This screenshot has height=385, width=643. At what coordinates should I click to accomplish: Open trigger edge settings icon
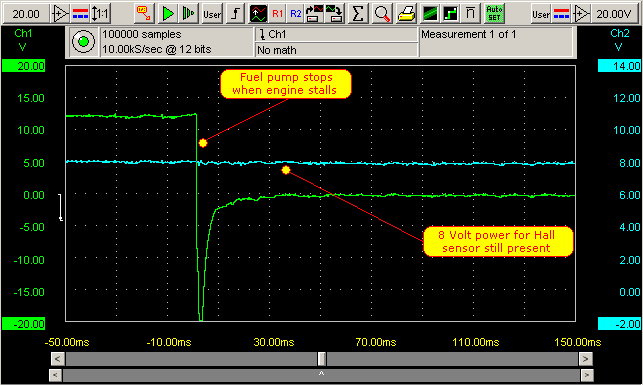coord(235,14)
